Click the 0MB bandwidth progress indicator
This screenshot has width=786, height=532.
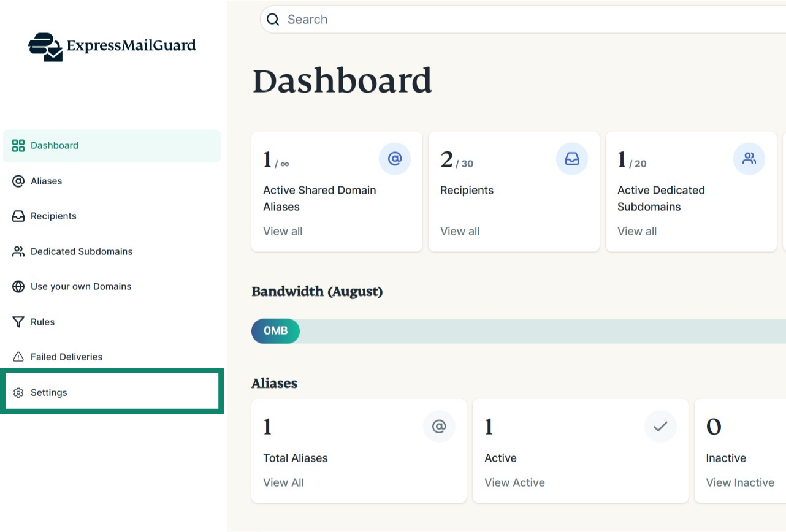tap(275, 331)
